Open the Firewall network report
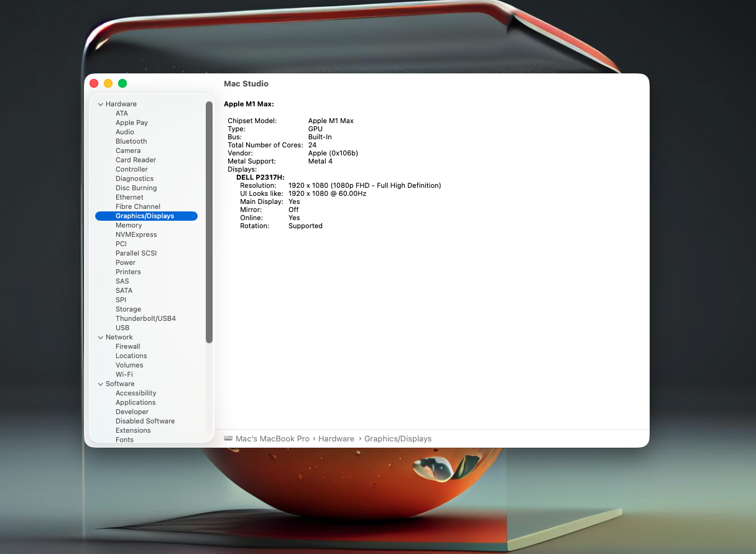The width and height of the screenshot is (756, 554). 127,346
